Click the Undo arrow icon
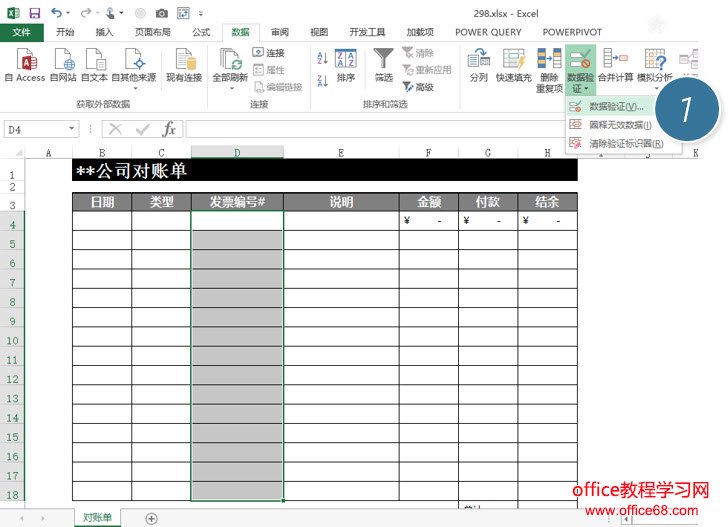 click(x=57, y=13)
